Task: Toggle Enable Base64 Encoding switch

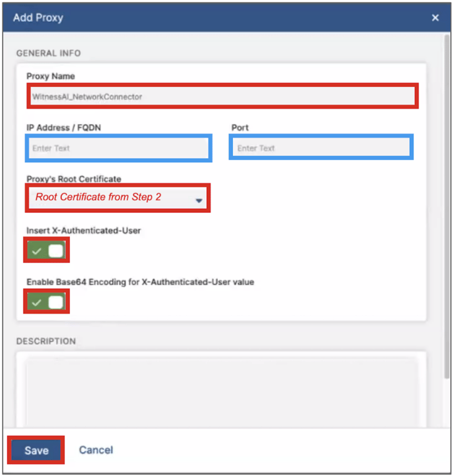Action: coord(46,302)
